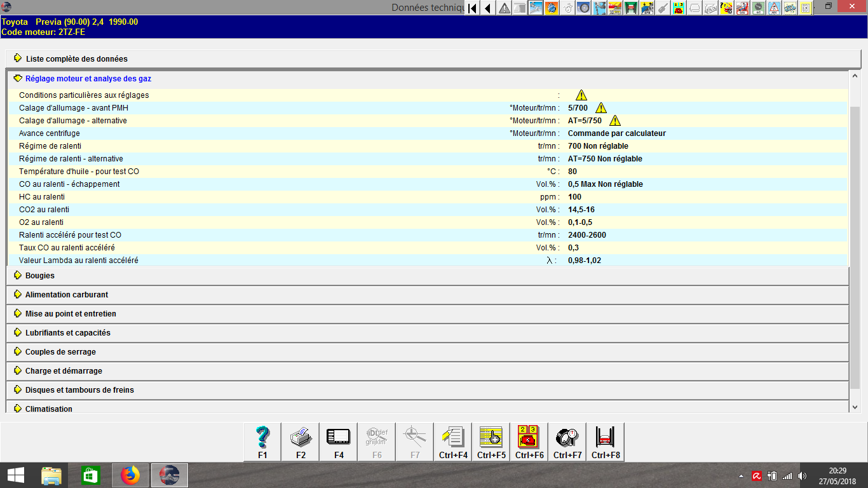The image size is (868, 488).
Task: Expand the Climatisation section
Action: click(x=428, y=408)
